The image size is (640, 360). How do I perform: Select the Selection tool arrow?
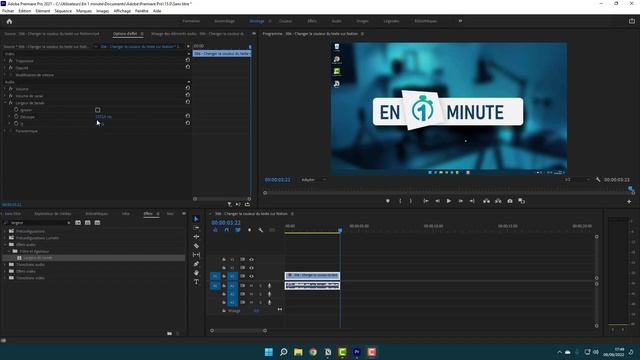click(196, 219)
